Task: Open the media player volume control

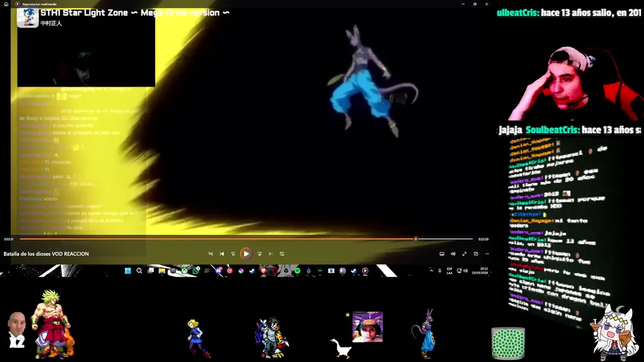Action: [453, 254]
